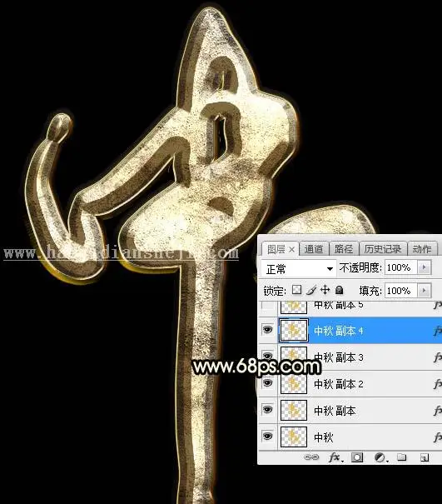Image resolution: width=442 pixels, height=504 pixels.
Task: Click fx effects icon on 中秋 副本 4 layer
Action: pyautogui.click(x=438, y=331)
